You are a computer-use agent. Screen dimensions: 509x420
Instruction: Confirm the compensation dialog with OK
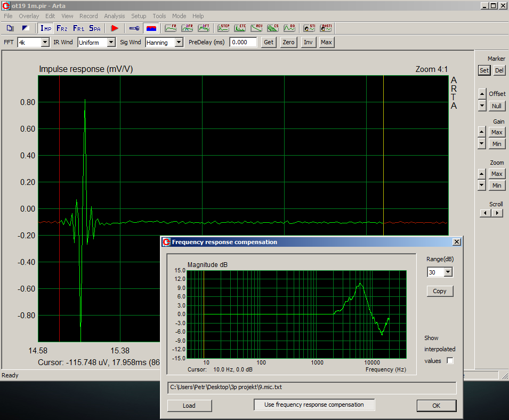tap(437, 406)
